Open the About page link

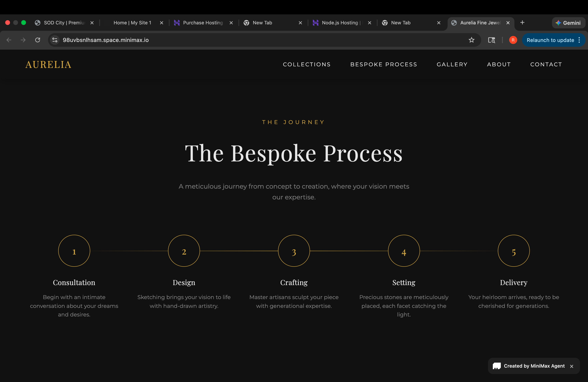(x=499, y=64)
